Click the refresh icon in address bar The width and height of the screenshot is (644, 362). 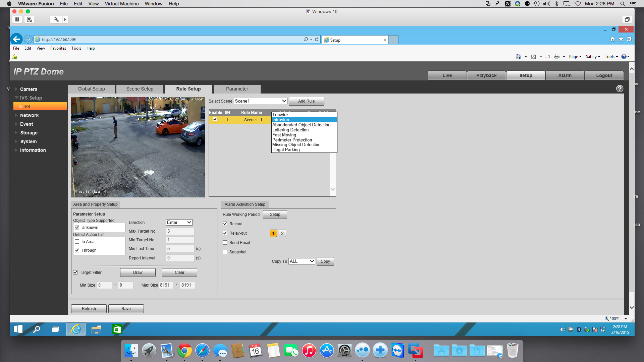pyautogui.click(x=316, y=39)
